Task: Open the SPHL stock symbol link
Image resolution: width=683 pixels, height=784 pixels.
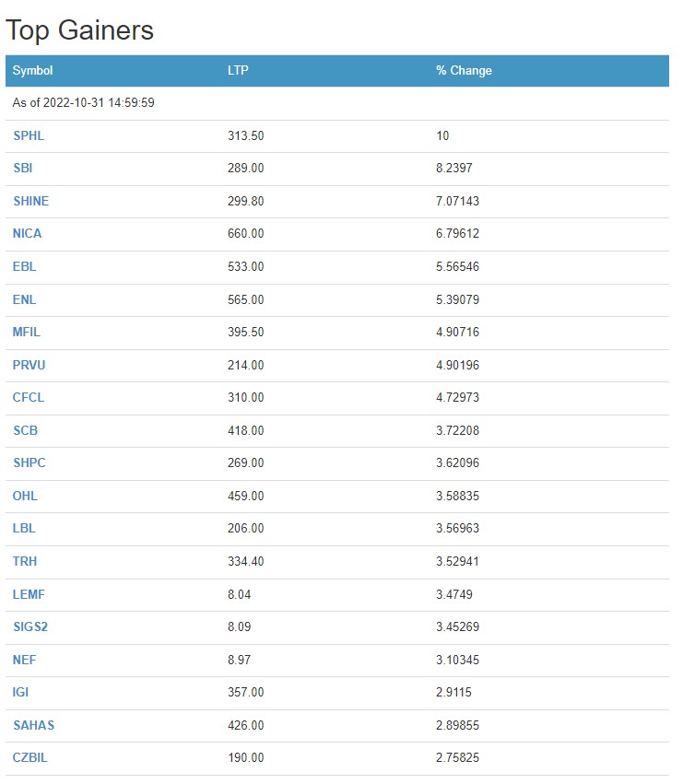Action: (x=29, y=135)
